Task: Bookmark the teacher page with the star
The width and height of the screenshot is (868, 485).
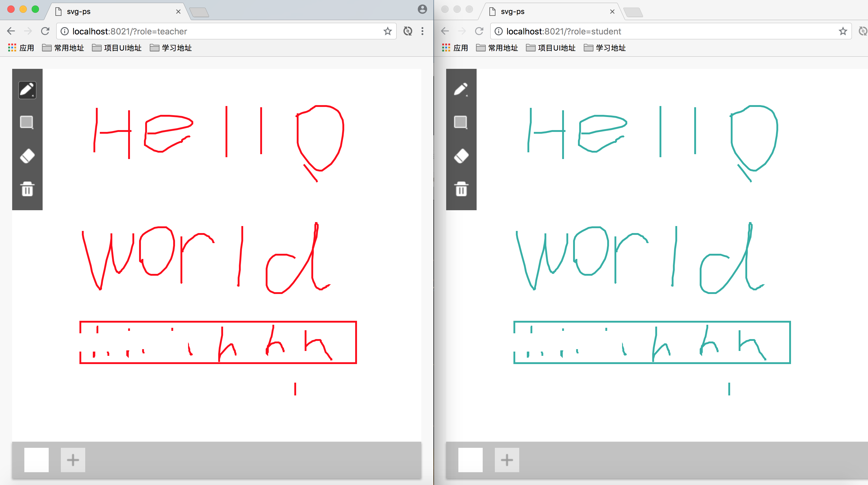Action: [x=387, y=31]
